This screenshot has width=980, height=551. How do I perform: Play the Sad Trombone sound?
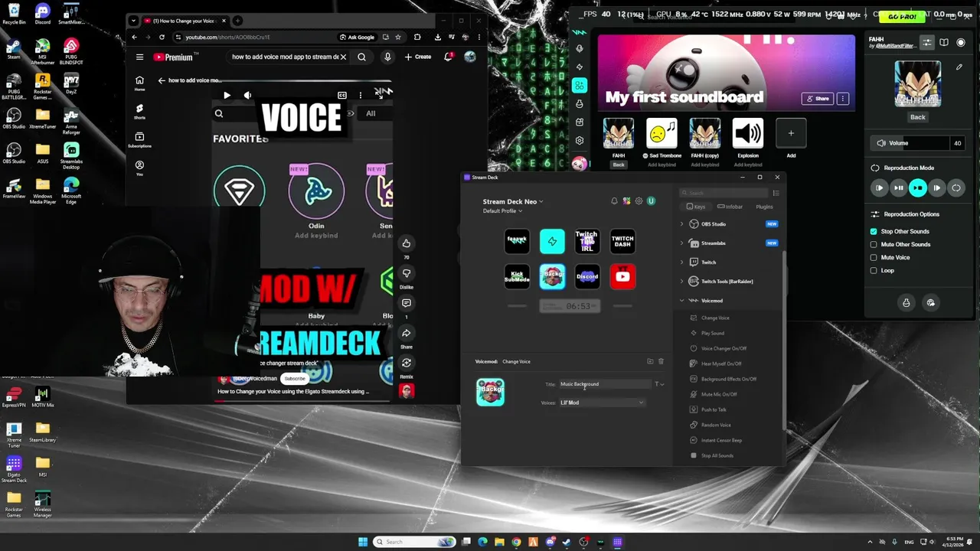(661, 133)
